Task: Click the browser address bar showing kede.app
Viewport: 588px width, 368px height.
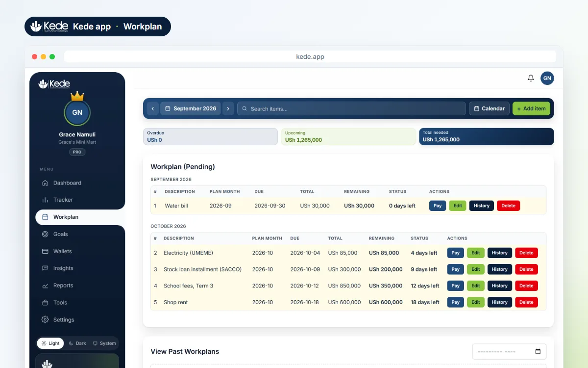Action: [310, 56]
